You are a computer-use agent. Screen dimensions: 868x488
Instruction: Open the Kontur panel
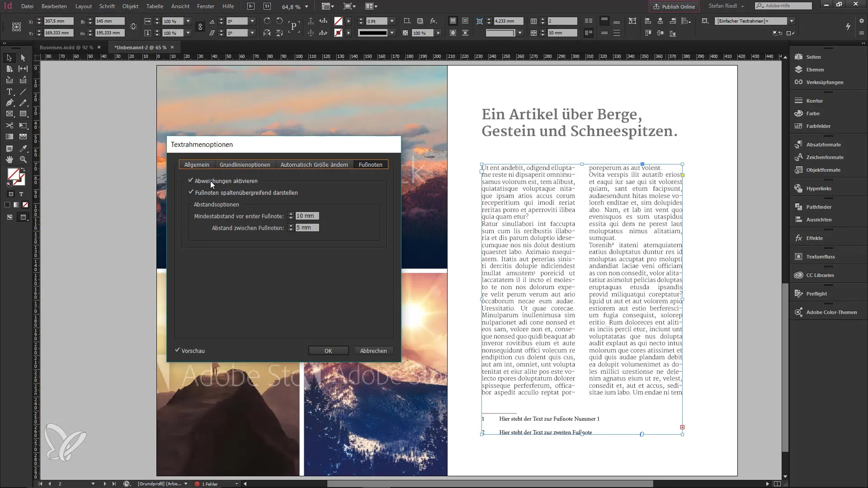[814, 101]
